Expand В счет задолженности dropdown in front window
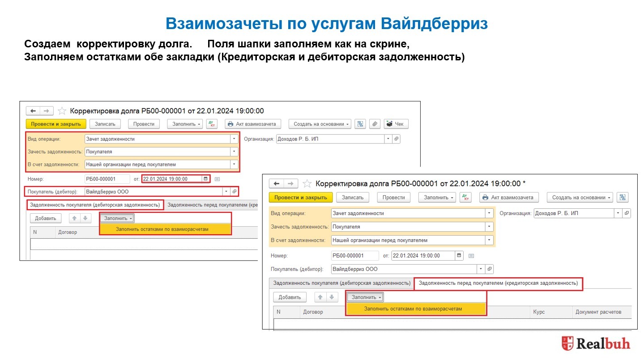Viewport: 644px width, 359px height. point(490,240)
